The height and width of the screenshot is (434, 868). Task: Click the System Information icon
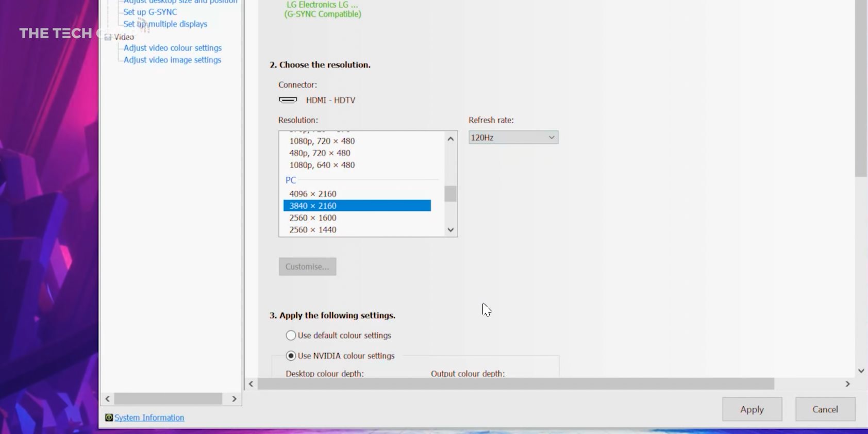[109, 418]
